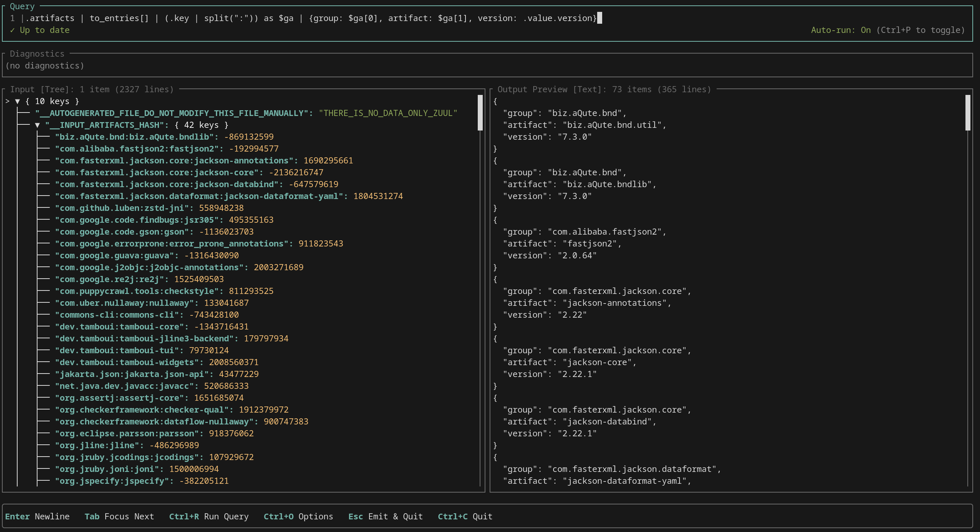Select the org.jspecify:jspecify row
This screenshot has width=980, height=532.
[142, 481]
